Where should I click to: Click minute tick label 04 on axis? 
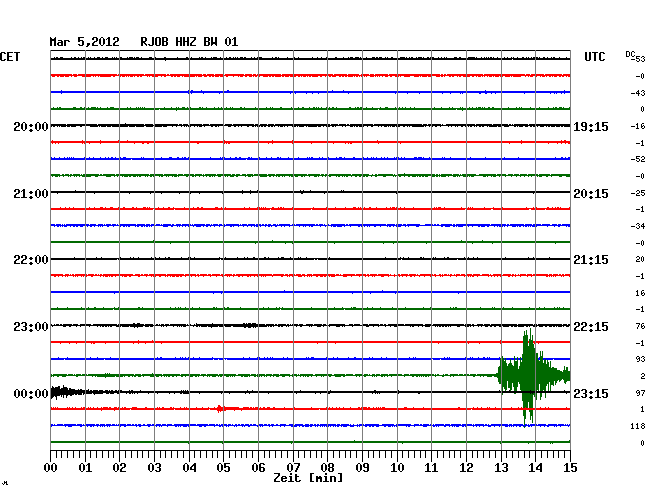(x=189, y=468)
